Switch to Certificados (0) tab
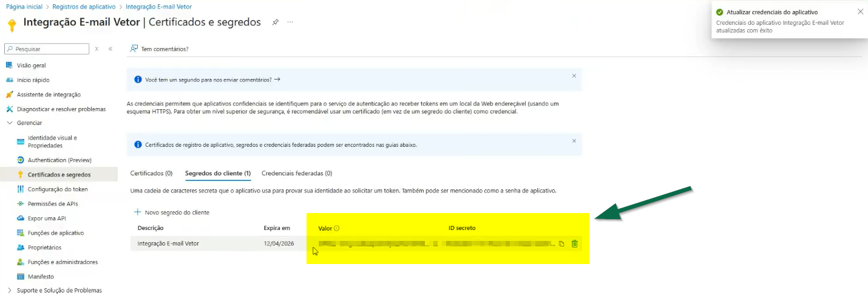The height and width of the screenshot is (298, 868). 151,174
